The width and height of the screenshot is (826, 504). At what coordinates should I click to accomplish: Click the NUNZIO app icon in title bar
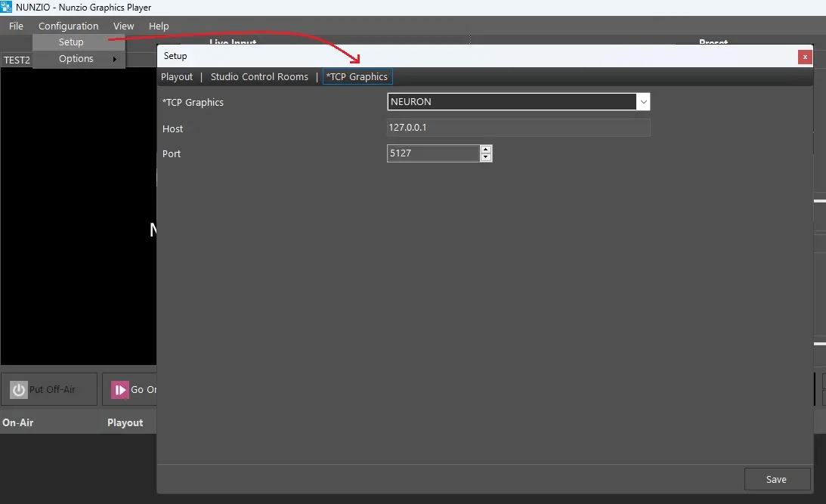pyautogui.click(x=7, y=8)
